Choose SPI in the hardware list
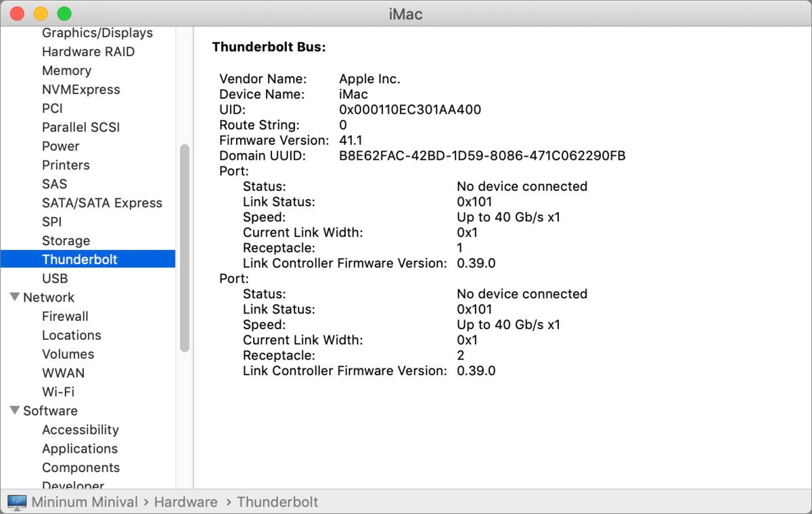The height and width of the screenshot is (514, 812). [51, 222]
